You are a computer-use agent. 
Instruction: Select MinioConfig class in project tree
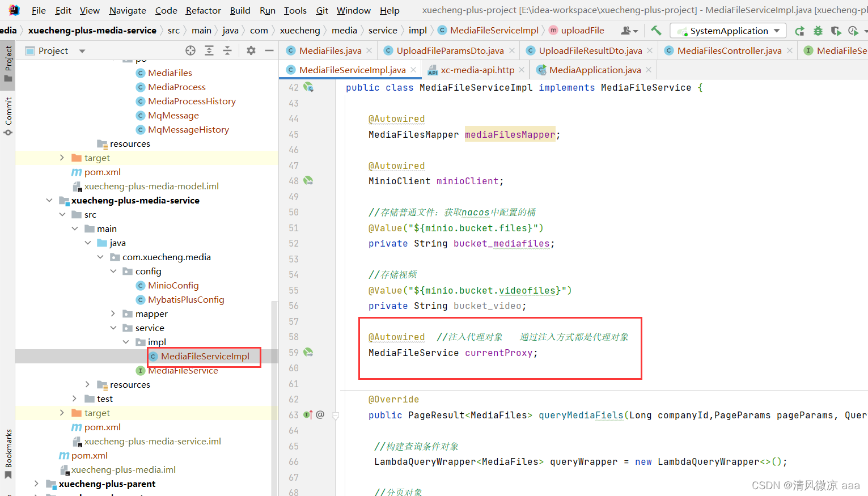tap(173, 285)
